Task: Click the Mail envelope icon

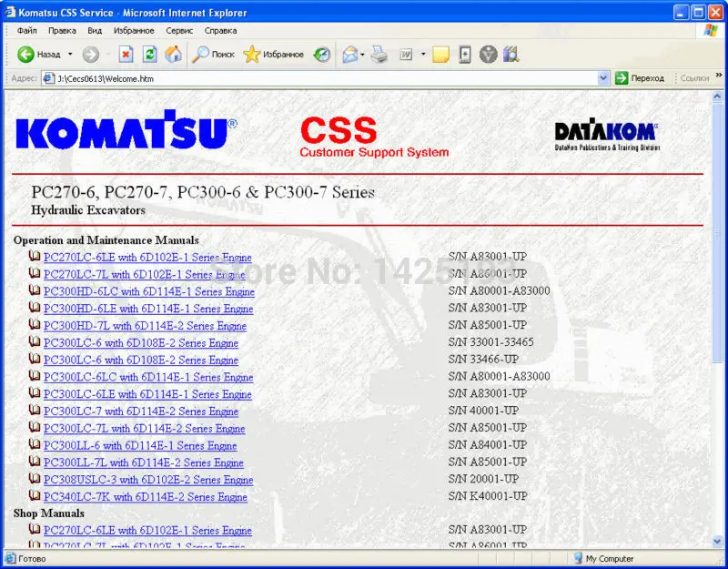Action: (x=351, y=54)
